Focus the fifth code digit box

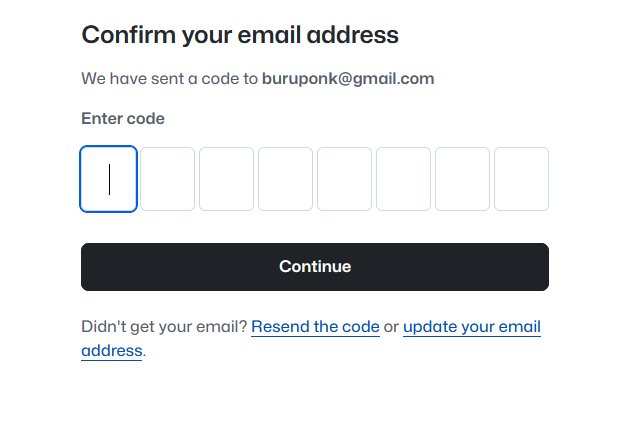pos(344,179)
